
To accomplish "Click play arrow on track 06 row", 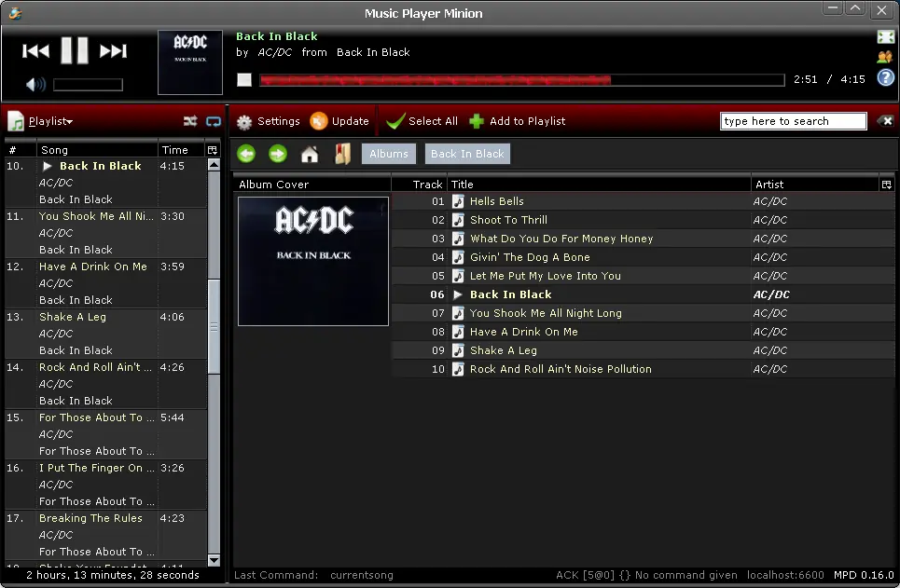I will [458, 294].
